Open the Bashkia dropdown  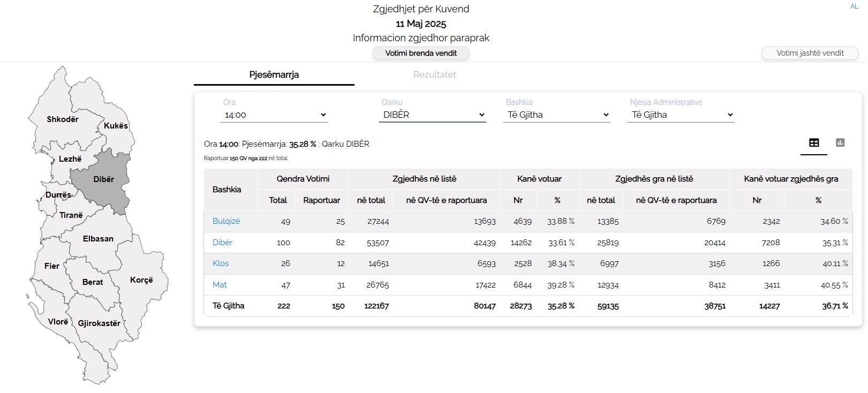[556, 115]
